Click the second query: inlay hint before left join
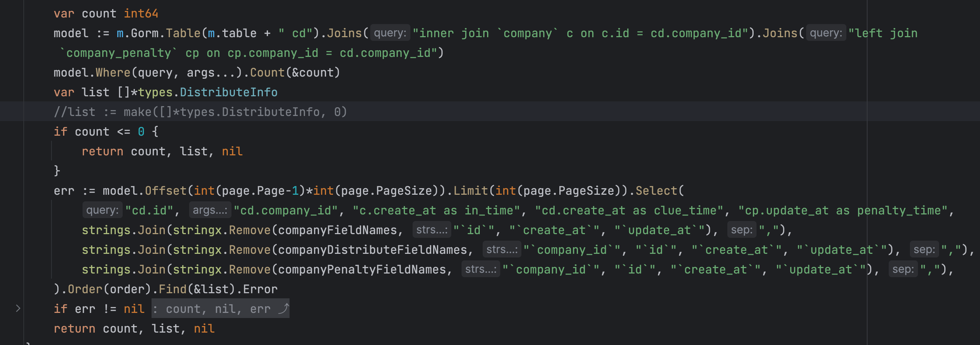This screenshot has height=345, width=980. (x=825, y=33)
